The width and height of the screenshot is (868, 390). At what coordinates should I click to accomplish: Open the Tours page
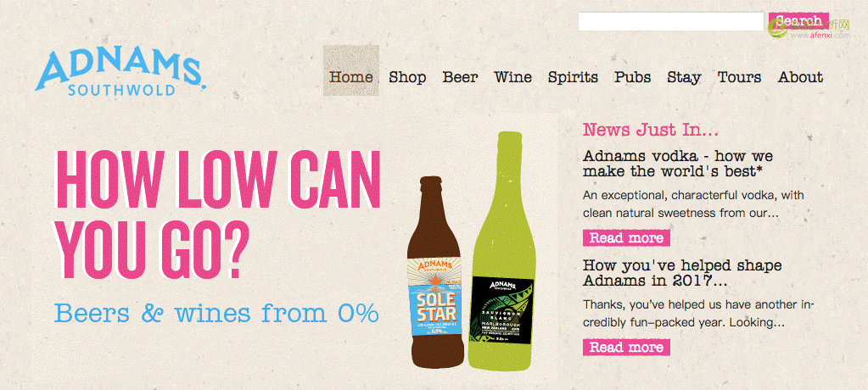739,77
